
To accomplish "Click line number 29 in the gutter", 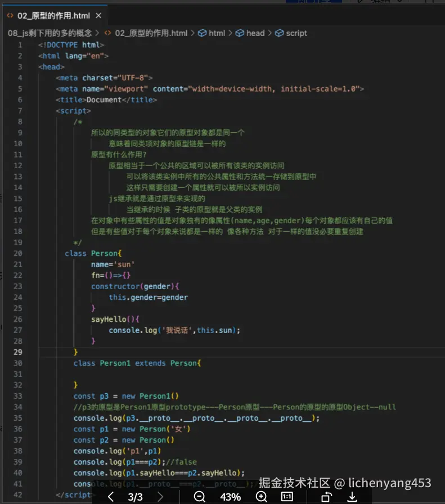I will point(18,352).
